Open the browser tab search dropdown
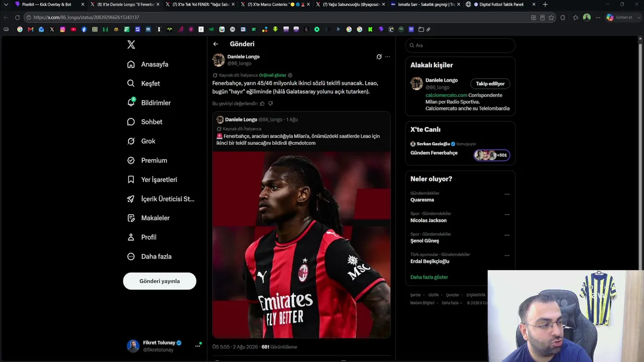The height and width of the screenshot is (362, 644). 6,5
